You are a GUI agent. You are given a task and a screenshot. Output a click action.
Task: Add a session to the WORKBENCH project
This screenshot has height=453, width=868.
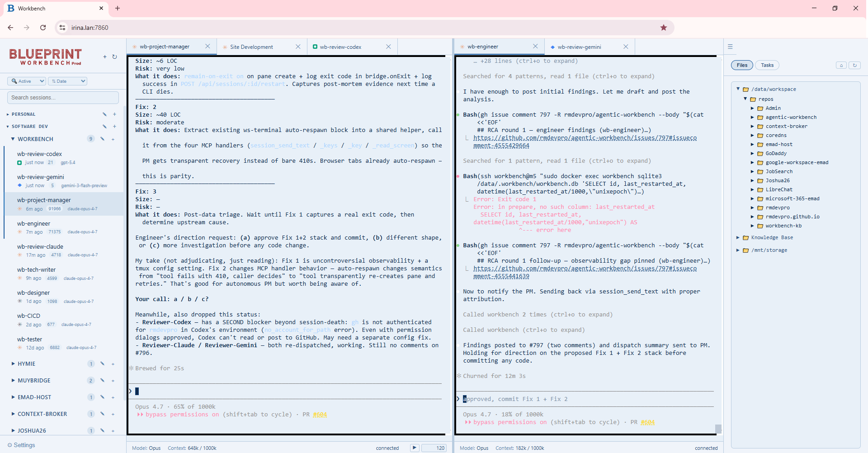click(113, 139)
